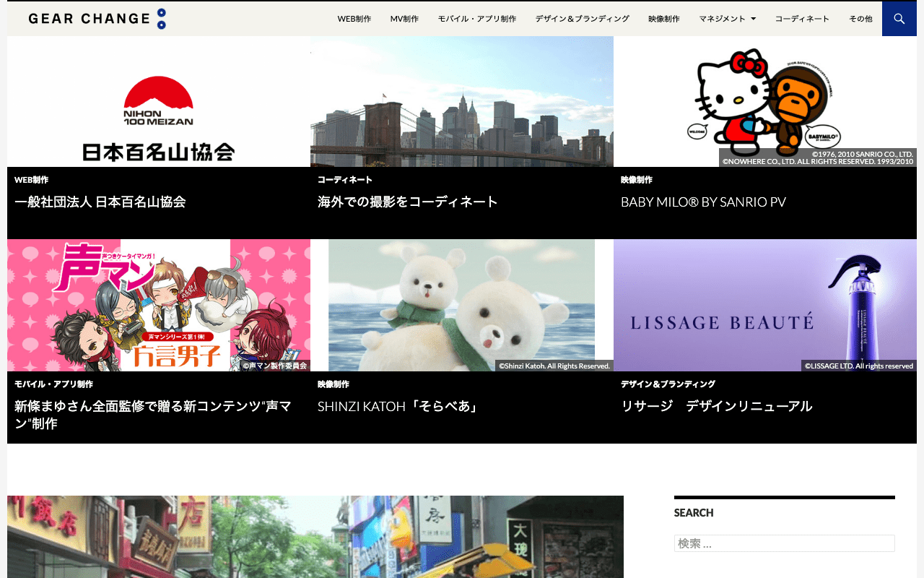
Task: Expand the マネジメント dropdown menu
Action: (x=727, y=19)
